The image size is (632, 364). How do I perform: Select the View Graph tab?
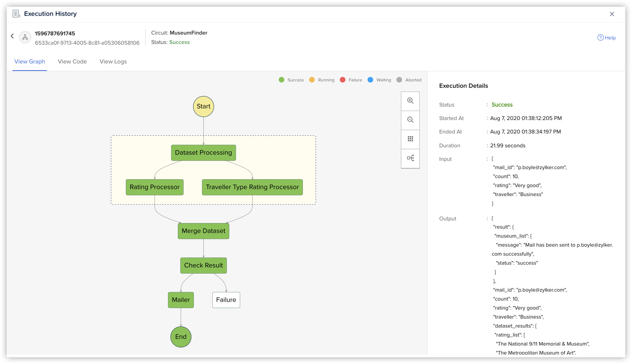click(30, 61)
